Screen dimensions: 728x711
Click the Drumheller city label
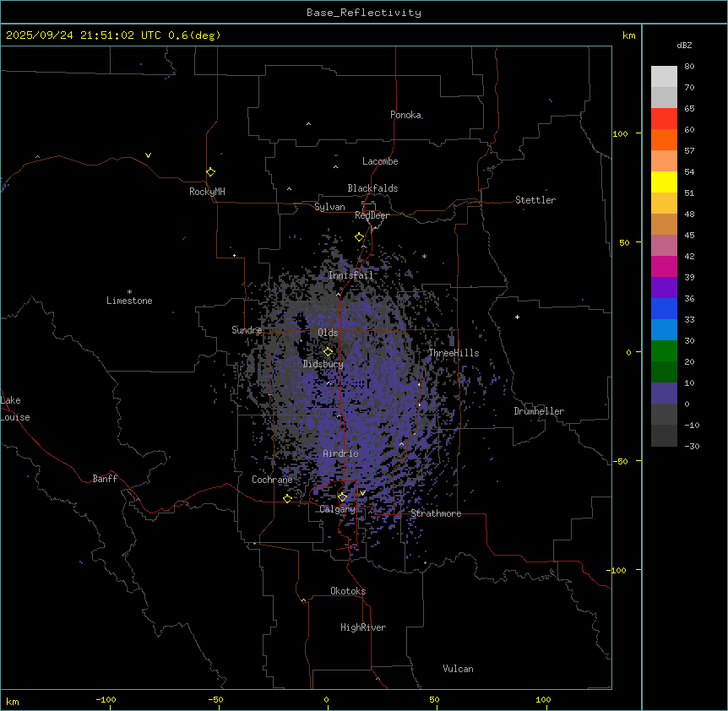point(538,411)
